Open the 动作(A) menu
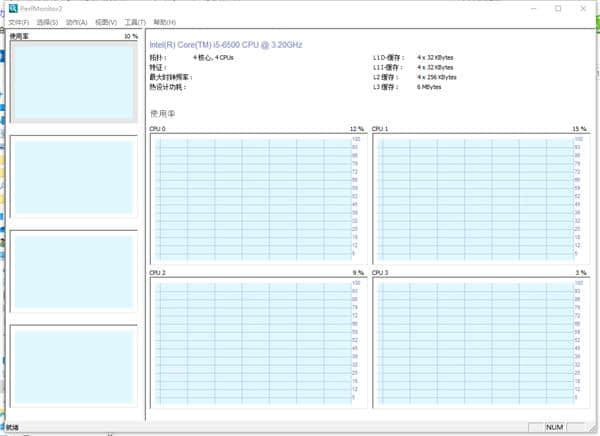This screenshot has width=600, height=436. click(76, 22)
